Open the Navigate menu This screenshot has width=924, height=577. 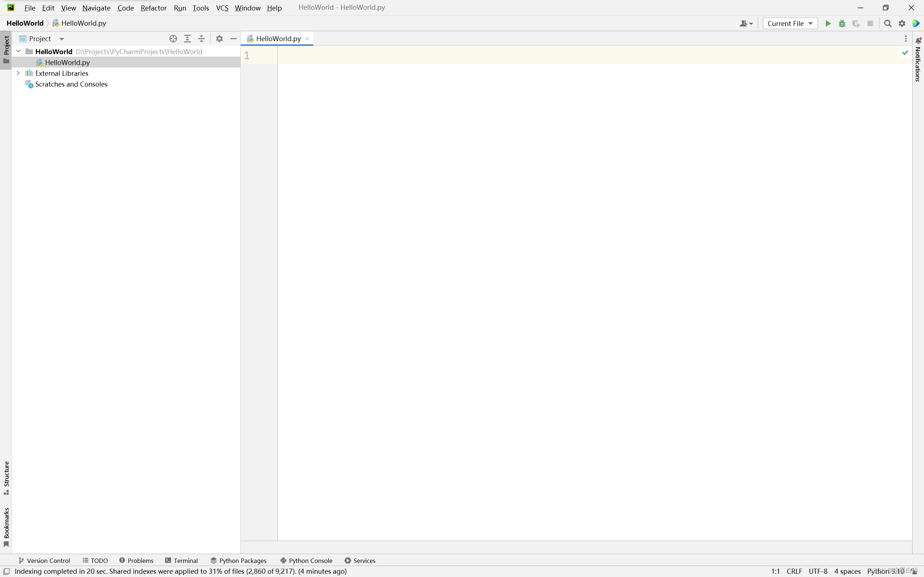[96, 8]
